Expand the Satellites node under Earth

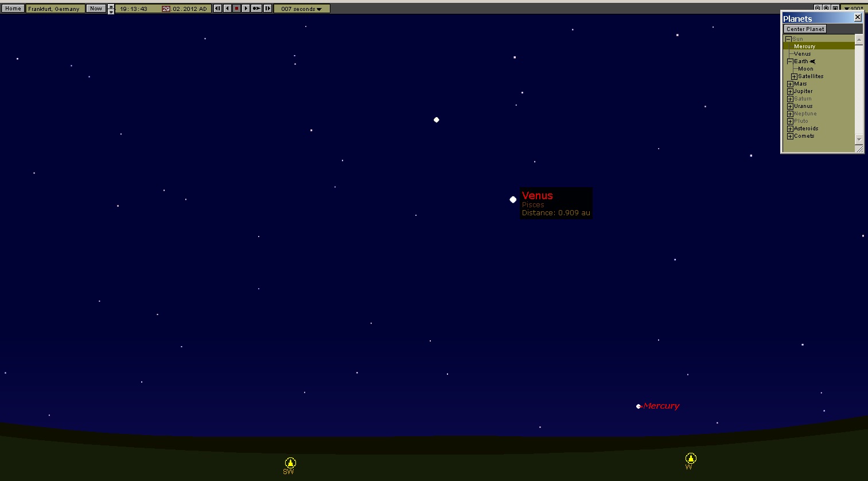point(794,76)
